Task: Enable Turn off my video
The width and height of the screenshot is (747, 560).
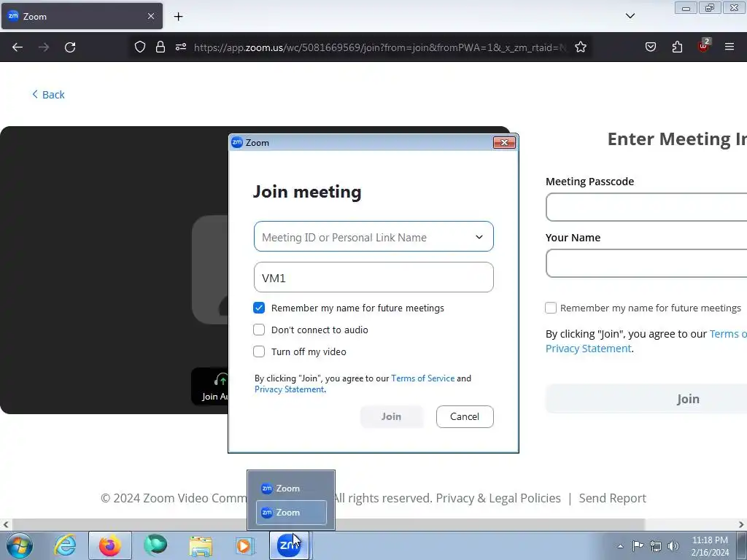Action: [259, 352]
